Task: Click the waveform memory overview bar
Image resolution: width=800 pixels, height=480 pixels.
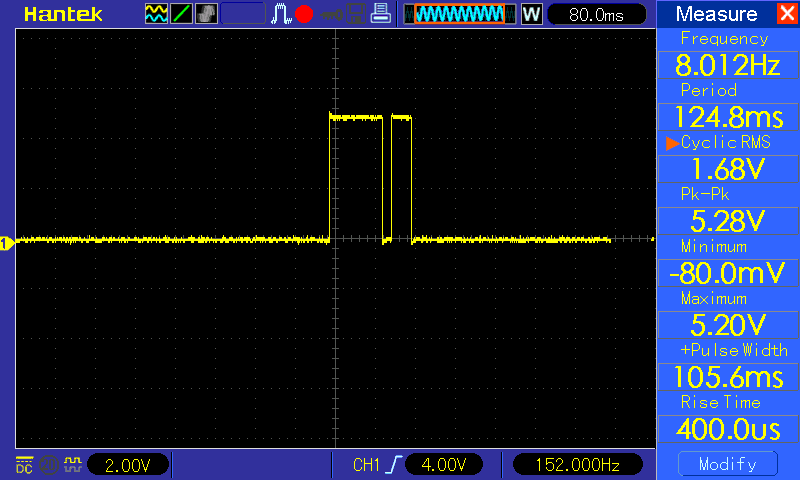Action: (460, 14)
